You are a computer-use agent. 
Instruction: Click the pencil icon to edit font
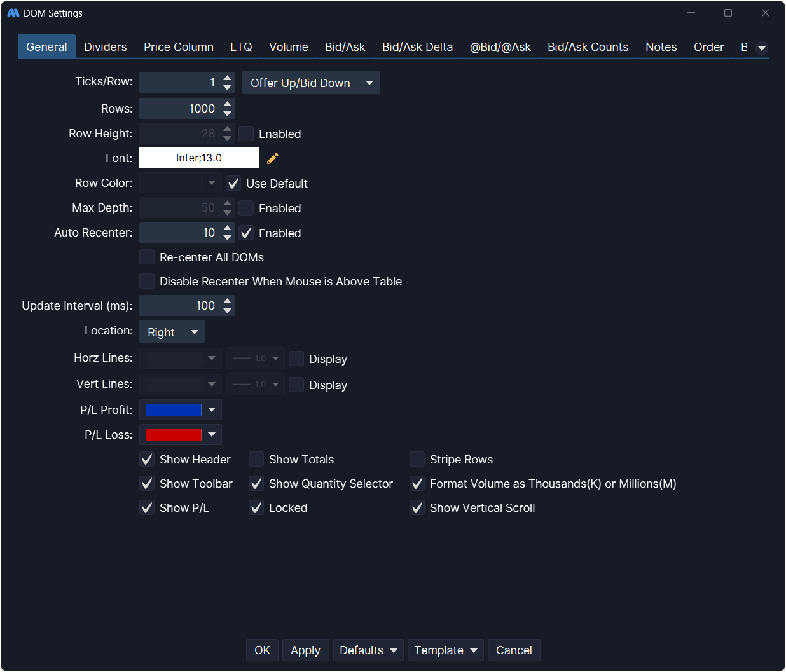(273, 158)
